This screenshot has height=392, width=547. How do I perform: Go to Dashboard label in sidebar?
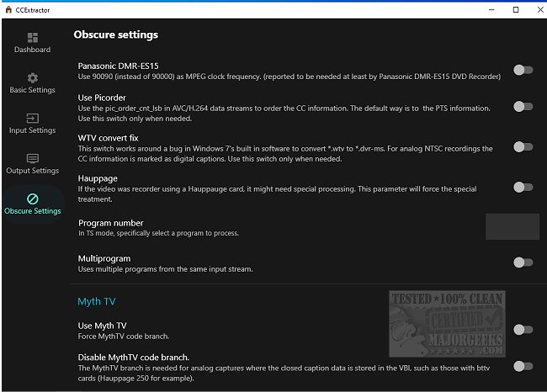tap(33, 50)
